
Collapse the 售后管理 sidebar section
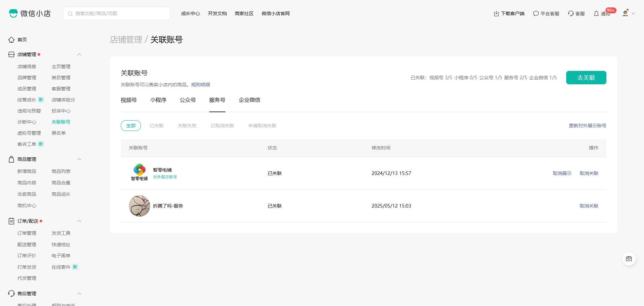tap(79, 294)
